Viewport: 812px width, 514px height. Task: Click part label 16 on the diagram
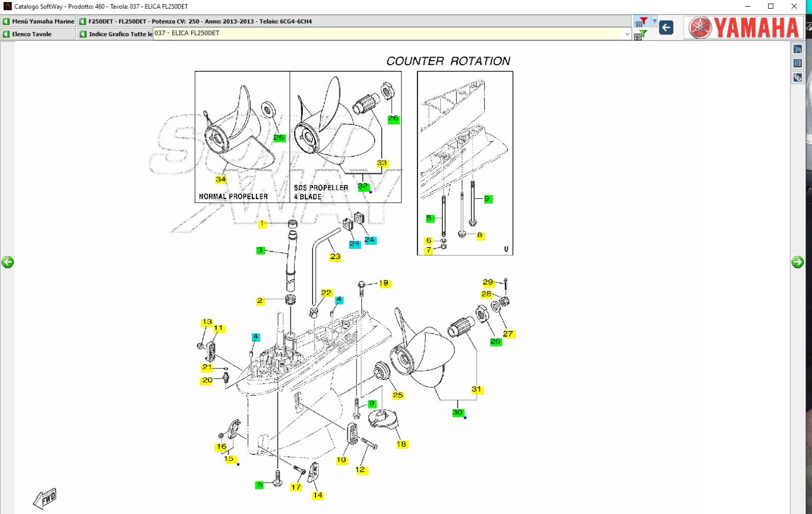[x=222, y=447]
